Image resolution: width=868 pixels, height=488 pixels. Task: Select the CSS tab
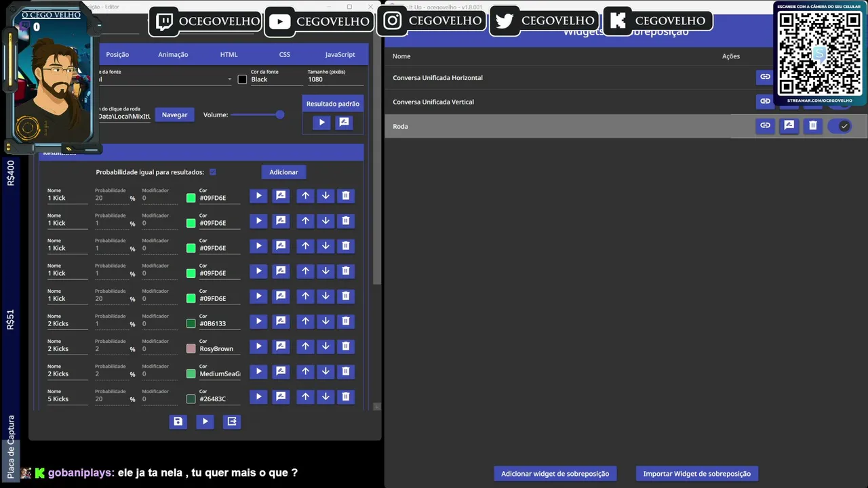(285, 54)
